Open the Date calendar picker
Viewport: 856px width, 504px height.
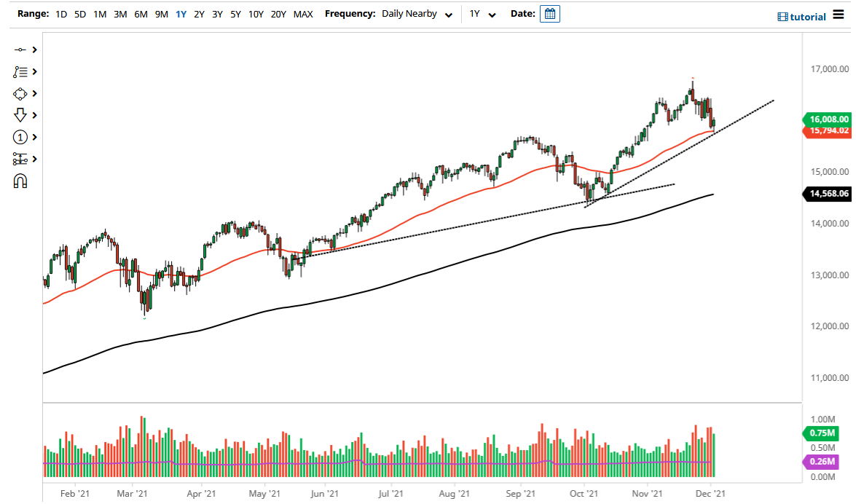(549, 13)
